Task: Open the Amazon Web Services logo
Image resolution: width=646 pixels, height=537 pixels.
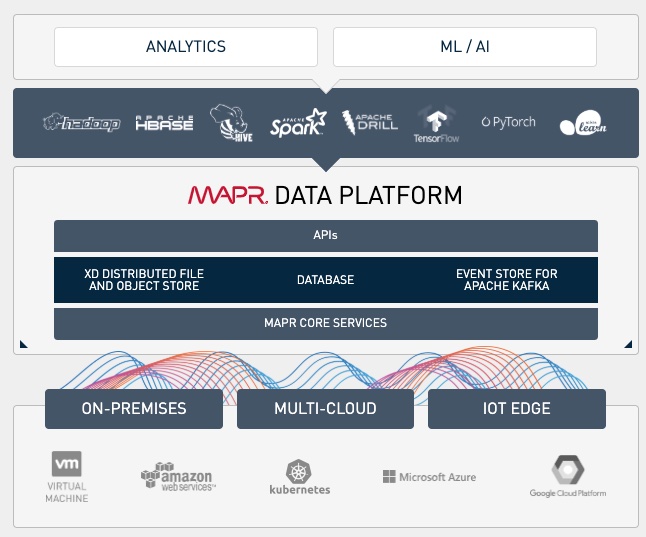Action: (x=178, y=477)
